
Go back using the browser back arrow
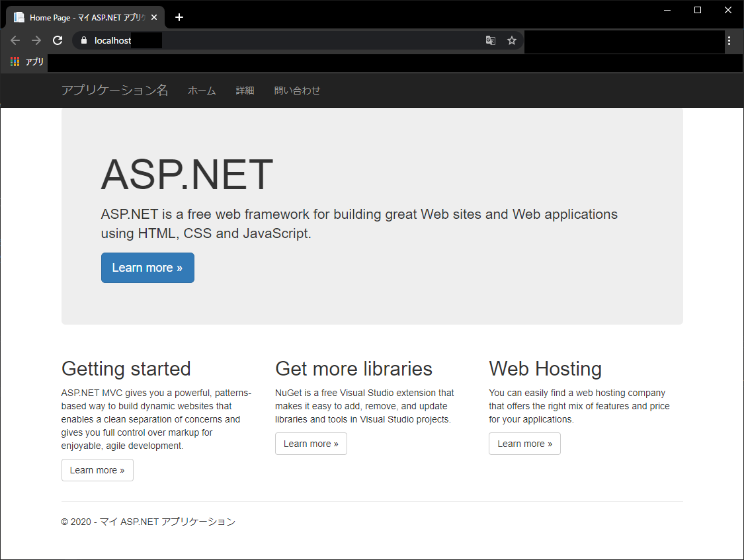tap(15, 40)
